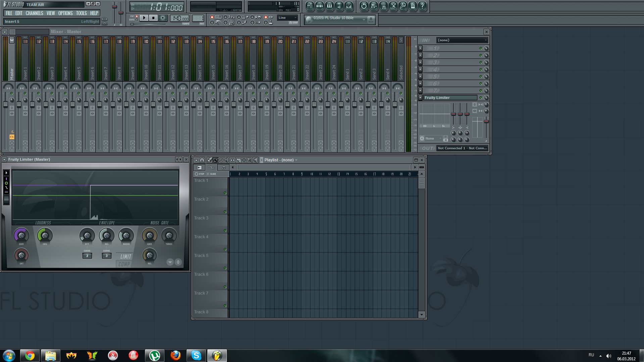Click the Undo history icon in the toolbar
The image size is (644, 362).
pyautogui.click(x=364, y=6)
